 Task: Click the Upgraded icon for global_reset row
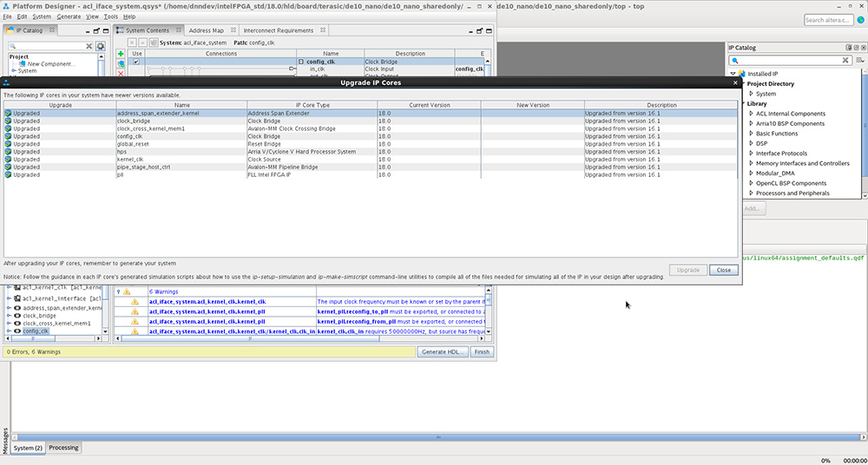(x=9, y=144)
